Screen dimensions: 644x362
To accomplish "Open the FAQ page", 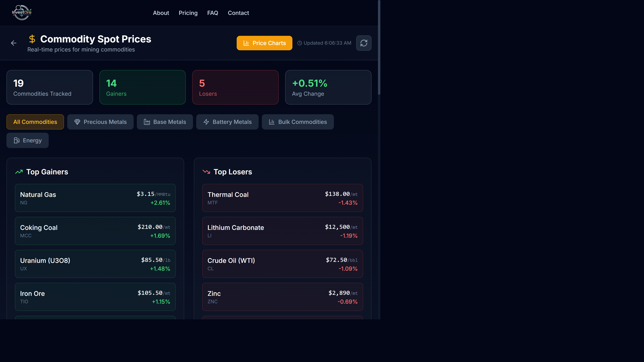I will pos(212,13).
